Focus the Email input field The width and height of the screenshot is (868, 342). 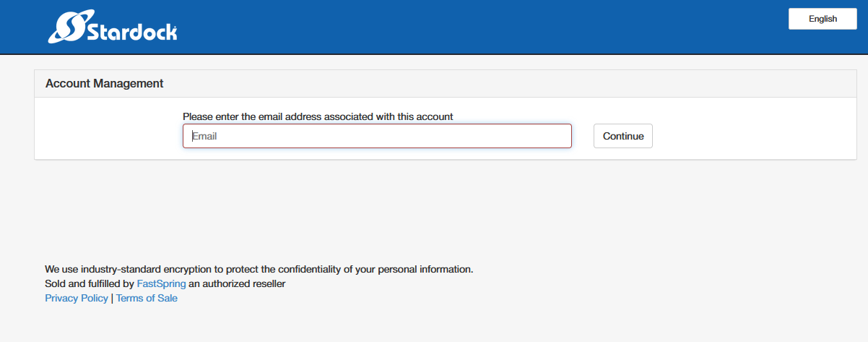377,136
